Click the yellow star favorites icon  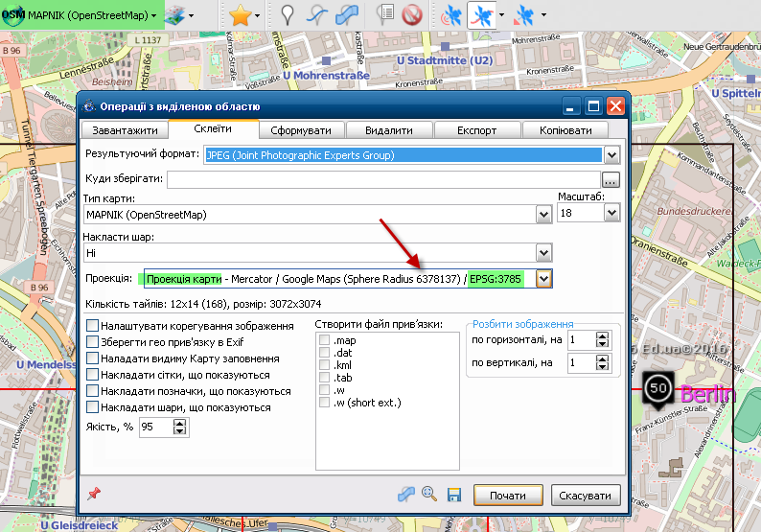(x=241, y=15)
